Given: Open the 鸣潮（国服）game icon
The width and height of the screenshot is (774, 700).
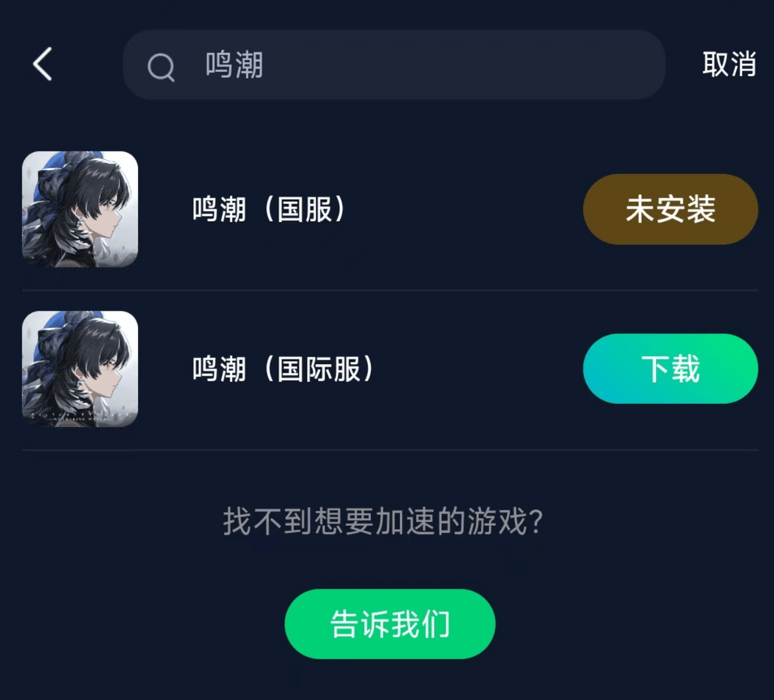Looking at the screenshot, I should [80, 209].
